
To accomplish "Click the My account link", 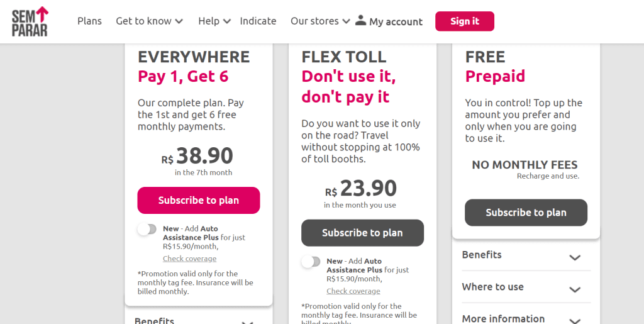I will pos(396,22).
